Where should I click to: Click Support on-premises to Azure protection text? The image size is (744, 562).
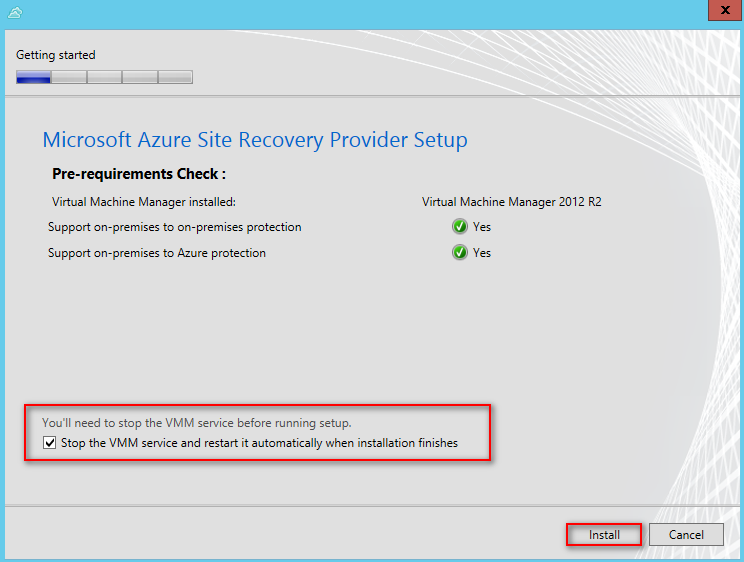pos(157,253)
